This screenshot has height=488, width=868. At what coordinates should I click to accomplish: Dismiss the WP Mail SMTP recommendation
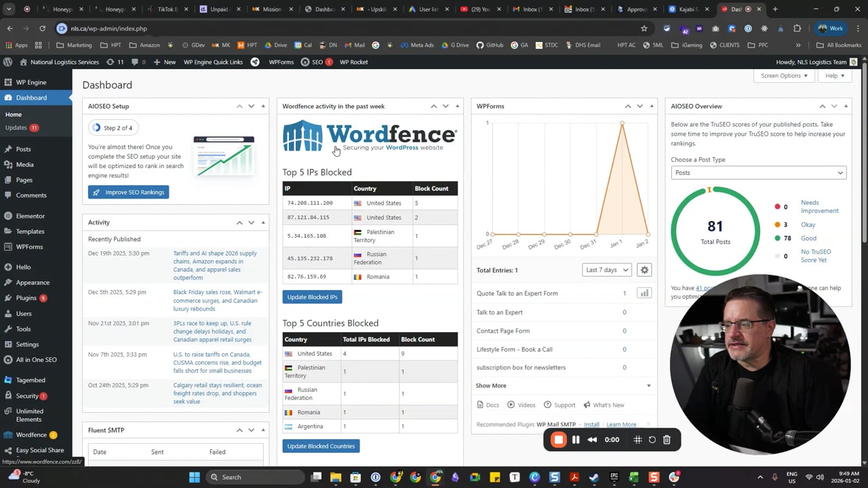(648, 424)
